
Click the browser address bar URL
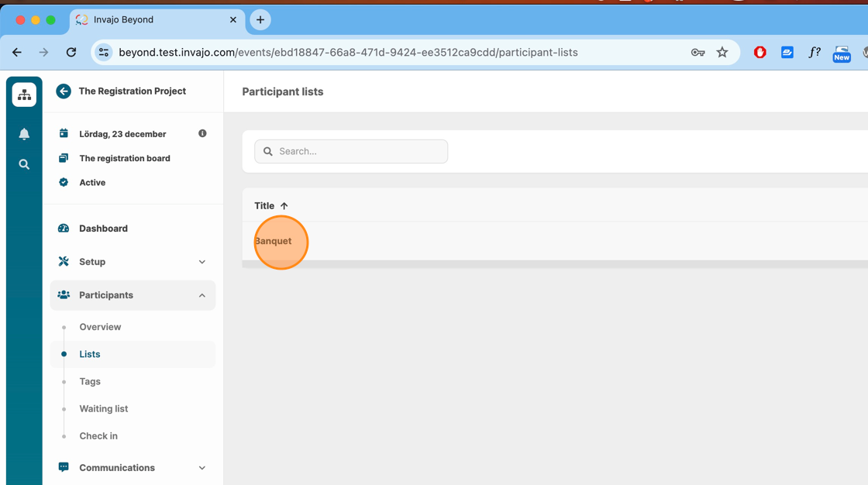pyautogui.click(x=348, y=52)
